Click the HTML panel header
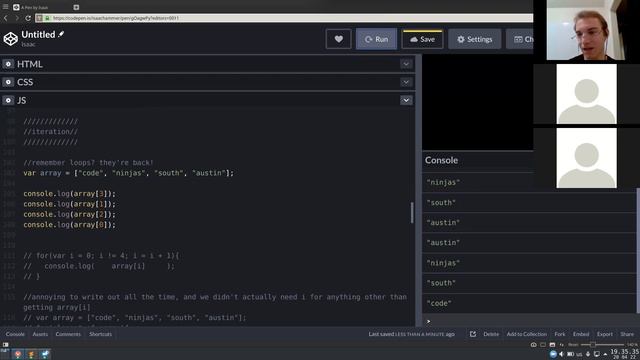Image resolution: width=640 pixels, height=360 pixels. pos(207,64)
